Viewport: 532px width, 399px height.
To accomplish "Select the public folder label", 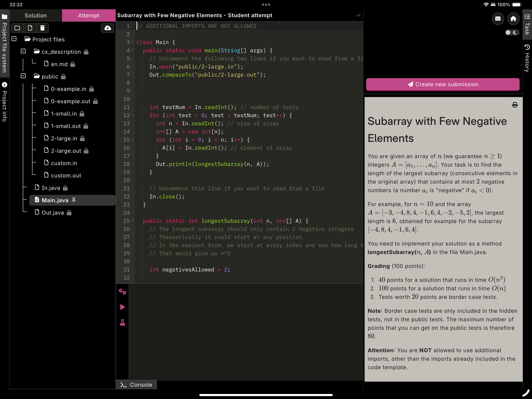I will click(50, 77).
